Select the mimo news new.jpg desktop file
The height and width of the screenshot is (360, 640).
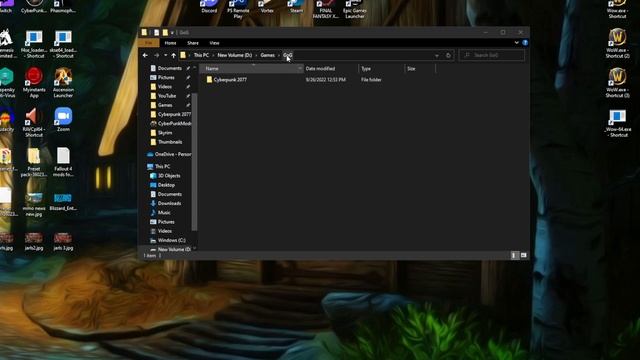coord(34,205)
